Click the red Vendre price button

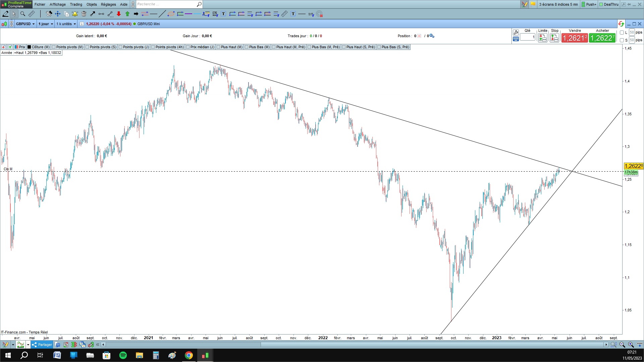[575, 38]
